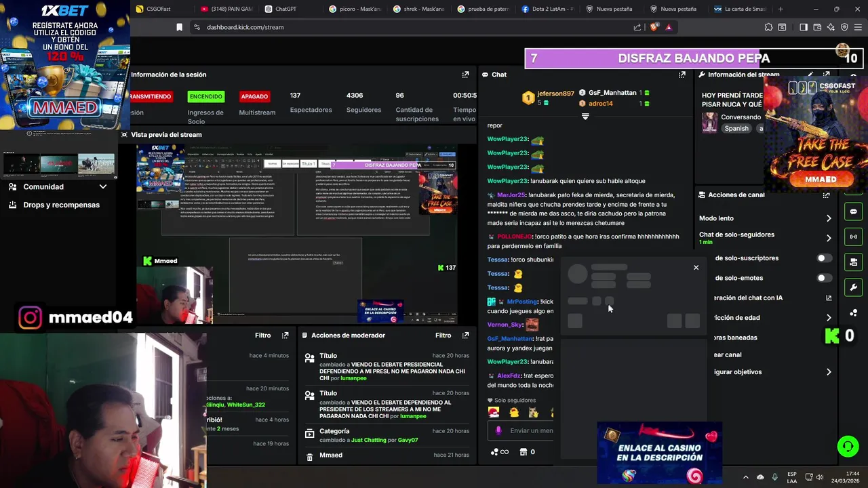Toggle emotes-only chat switch
Image resolution: width=868 pixels, height=488 pixels.
tap(824, 278)
